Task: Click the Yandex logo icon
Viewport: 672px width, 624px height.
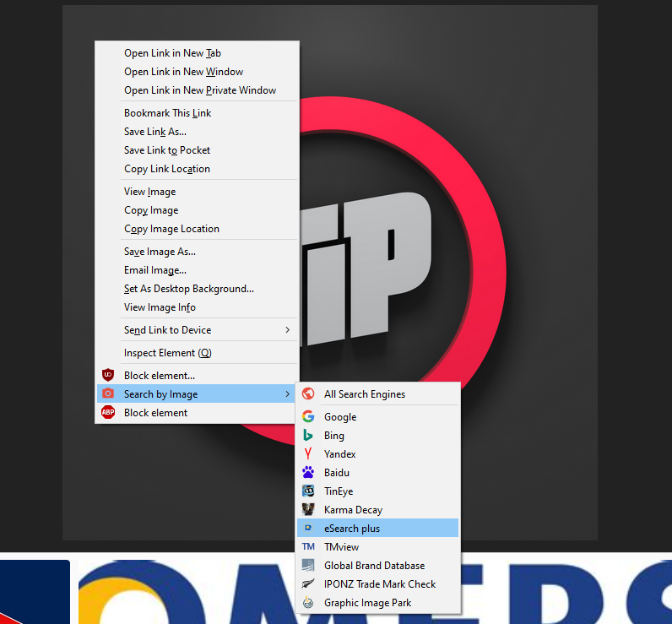Action: [x=308, y=453]
